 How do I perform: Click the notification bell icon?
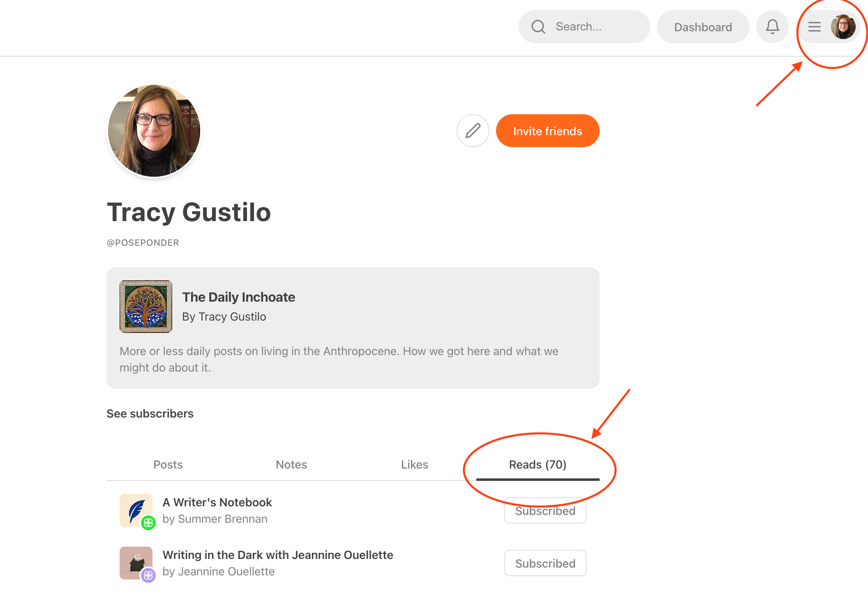pyautogui.click(x=772, y=27)
